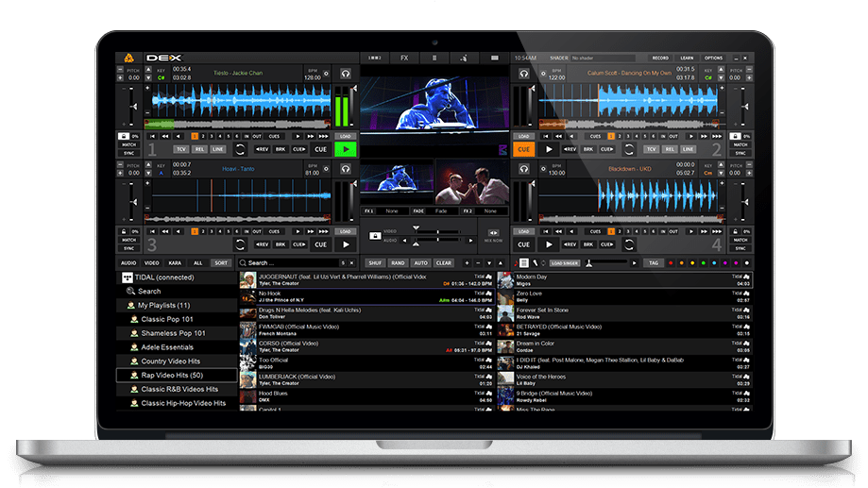Adjust pitch slider on deck 1
The height and width of the screenshot is (488, 868).
pos(133,107)
